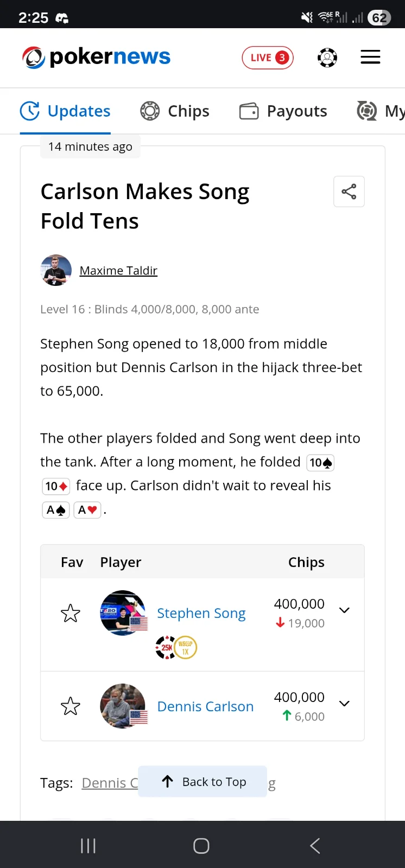Tap the Android home button
Screen dimensions: 405x868
201,846
